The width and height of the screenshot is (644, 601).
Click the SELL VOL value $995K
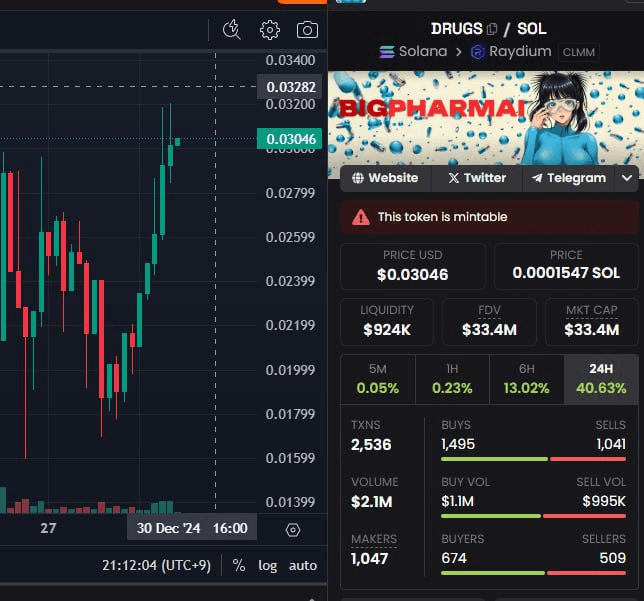[x=604, y=501]
